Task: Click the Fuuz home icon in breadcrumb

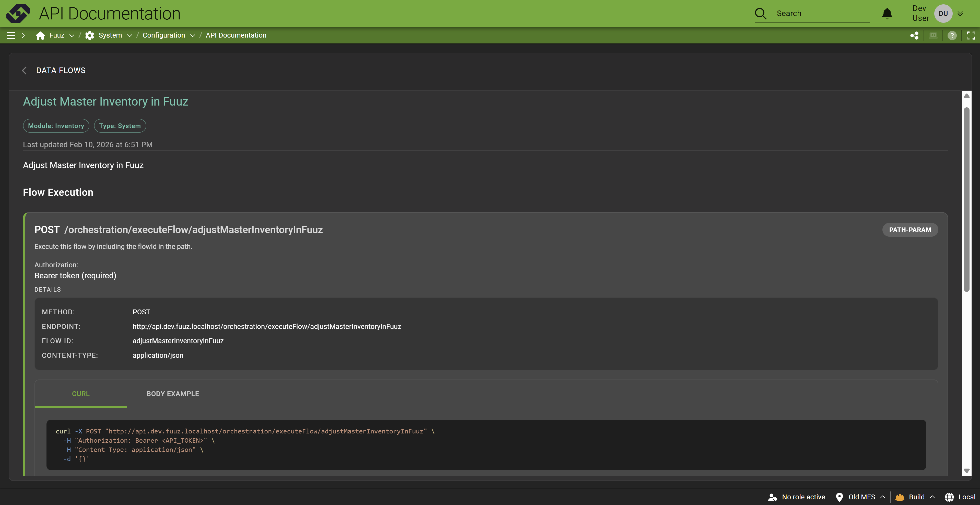Action: point(40,35)
